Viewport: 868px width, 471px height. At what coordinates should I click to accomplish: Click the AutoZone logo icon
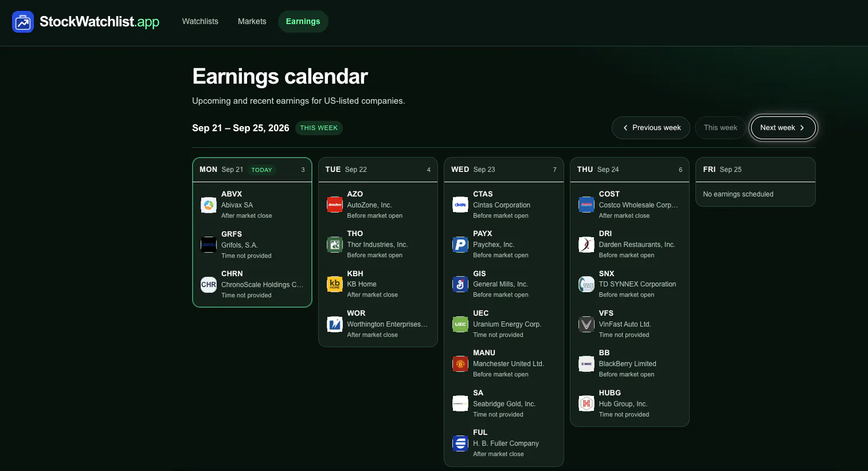point(335,205)
